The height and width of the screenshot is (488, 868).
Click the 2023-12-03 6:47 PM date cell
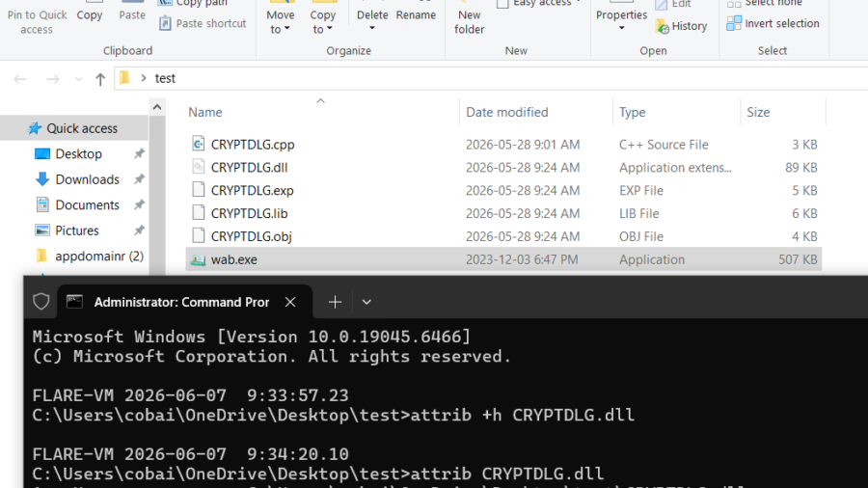pyautogui.click(x=522, y=259)
